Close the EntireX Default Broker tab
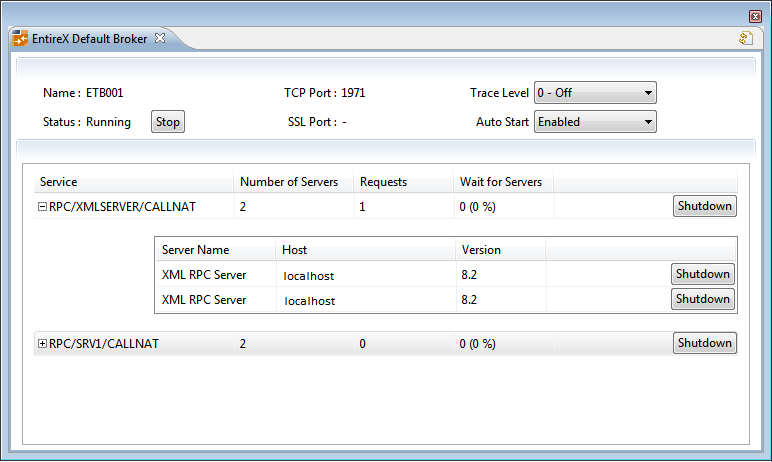 [x=160, y=38]
